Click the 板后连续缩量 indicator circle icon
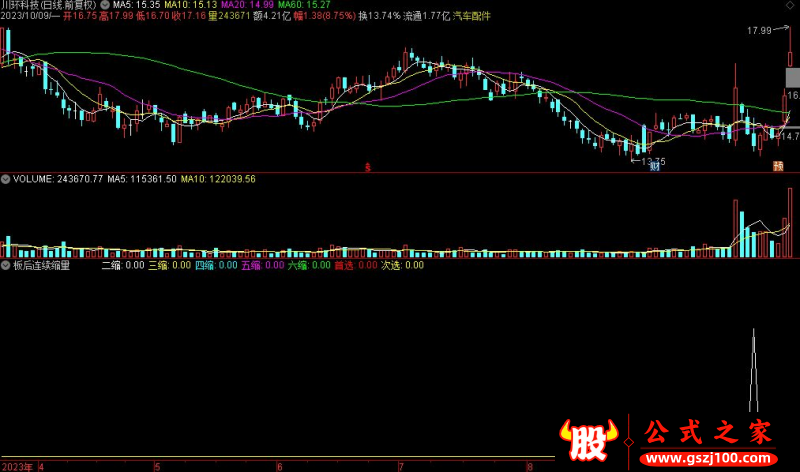Viewport: 800px width, 472px height. point(6,266)
